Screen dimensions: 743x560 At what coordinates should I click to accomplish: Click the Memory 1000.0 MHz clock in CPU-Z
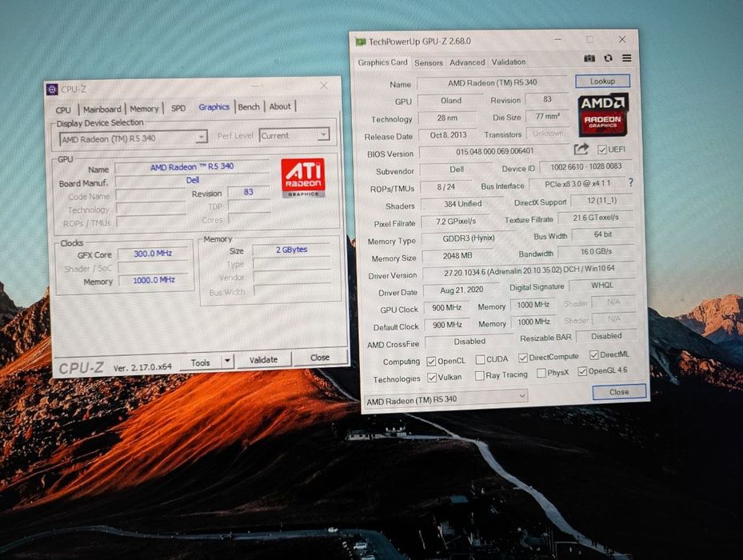[x=154, y=280]
